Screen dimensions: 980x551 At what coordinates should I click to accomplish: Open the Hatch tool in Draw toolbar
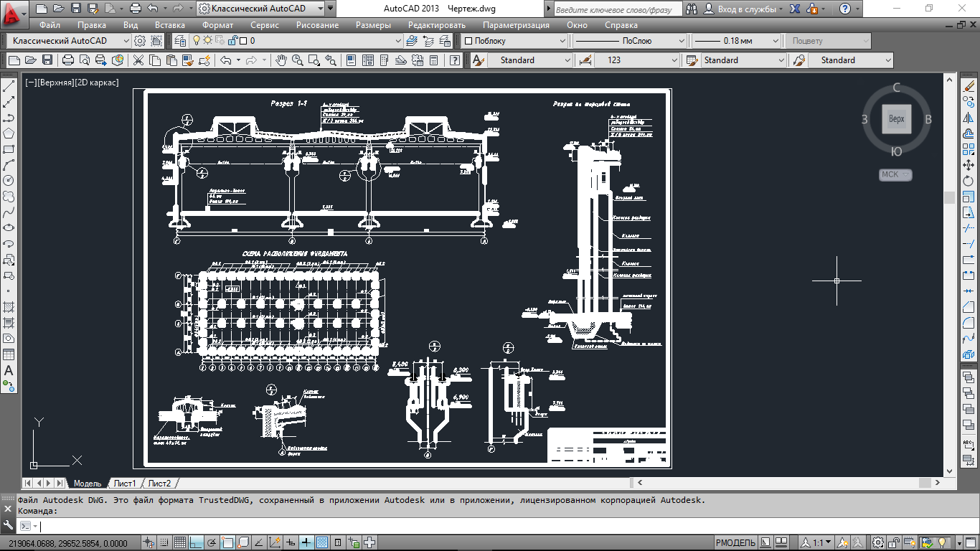pyautogui.click(x=9, y=307)
